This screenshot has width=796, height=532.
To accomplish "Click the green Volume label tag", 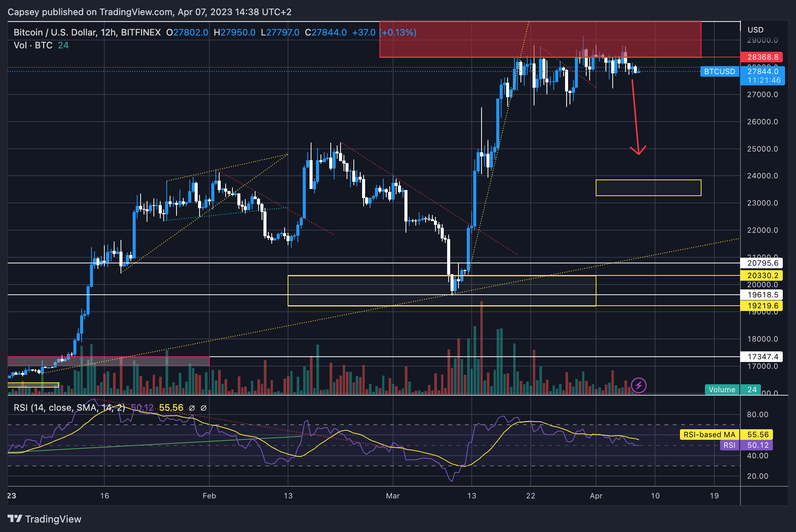I will 722,390.
